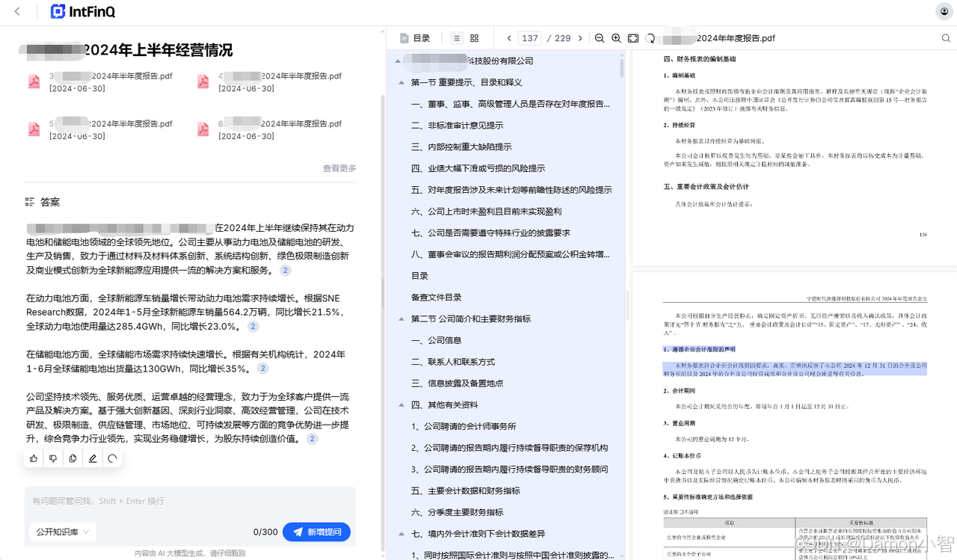Open citation 2 after 持续创造价值
This screenshot has height=560, width=957.
click(x=313, y=439)
